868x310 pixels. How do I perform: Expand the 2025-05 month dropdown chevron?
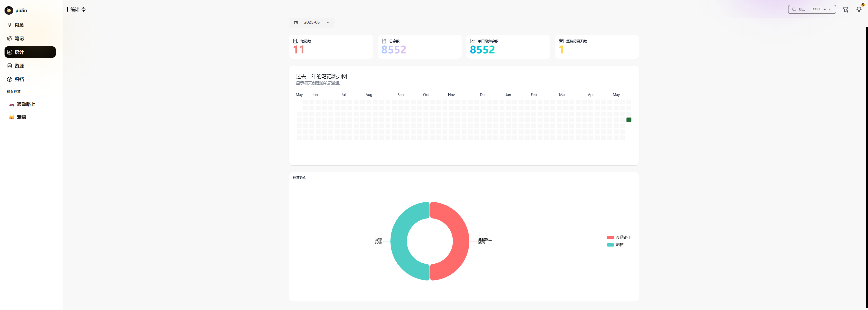[328, 22]
